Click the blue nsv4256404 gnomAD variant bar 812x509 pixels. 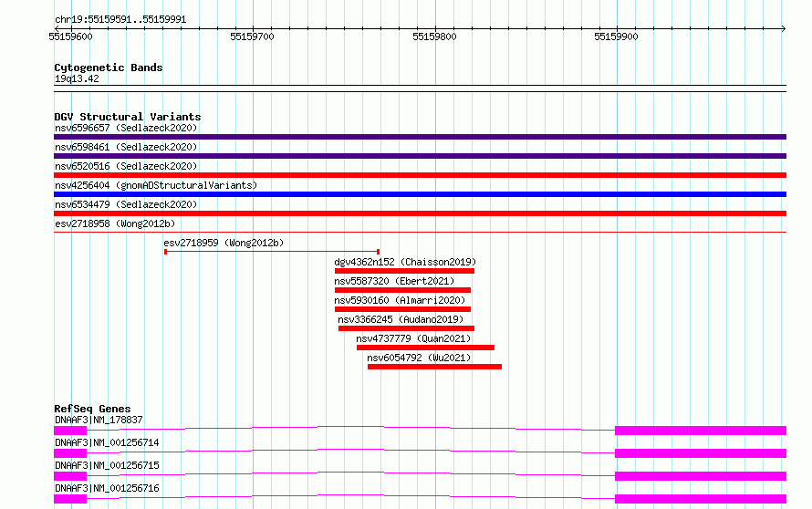coord(420,194)
